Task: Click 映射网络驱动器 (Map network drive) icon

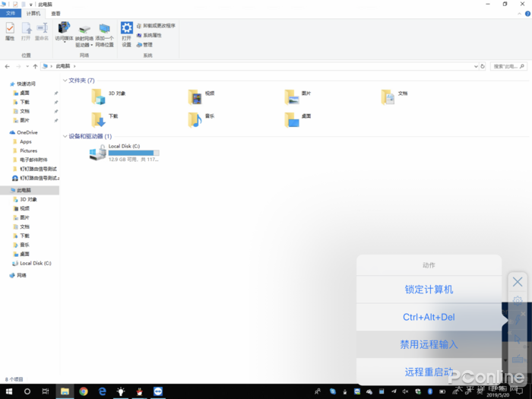Action: 84,31
